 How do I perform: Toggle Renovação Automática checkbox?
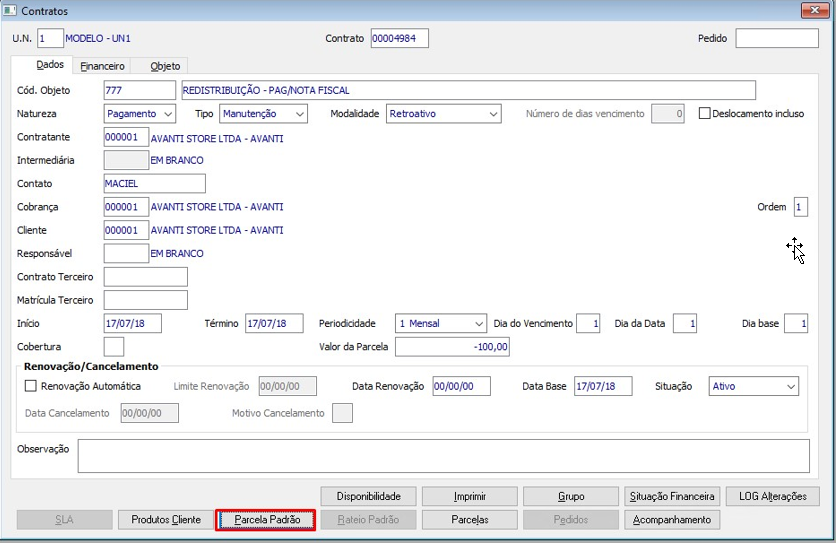(31, 385)
